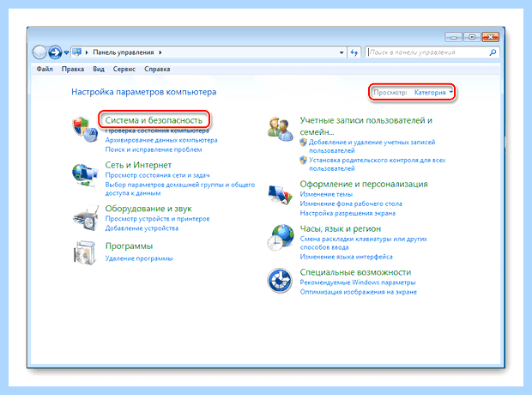Open Оборудование и звук category
The image size is (532, 395).
click(x=148, y=209)
